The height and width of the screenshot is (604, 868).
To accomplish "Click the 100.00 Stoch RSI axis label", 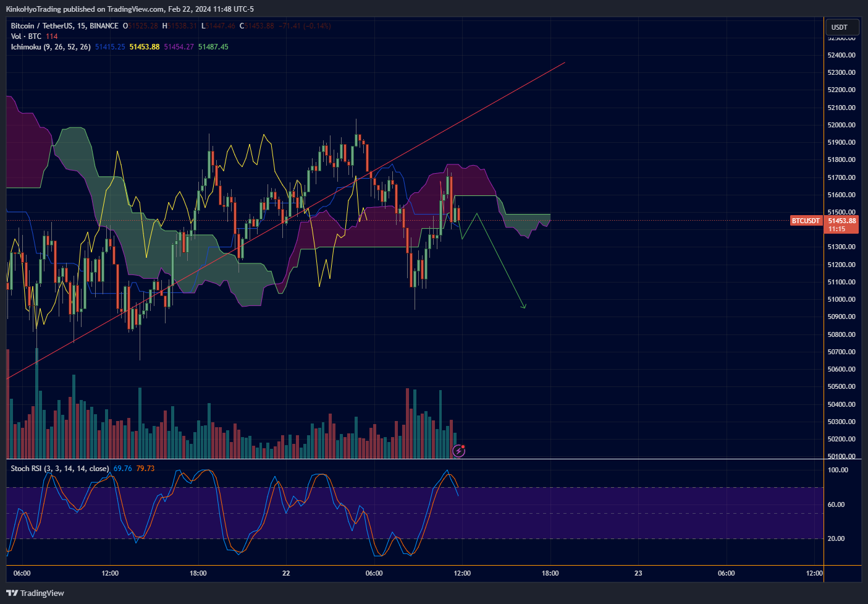I will pyautogui.click(x=838, y=470).
